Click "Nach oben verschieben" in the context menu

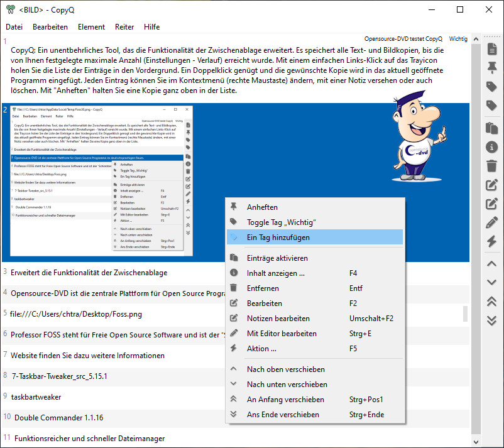(x=286, y=369)
